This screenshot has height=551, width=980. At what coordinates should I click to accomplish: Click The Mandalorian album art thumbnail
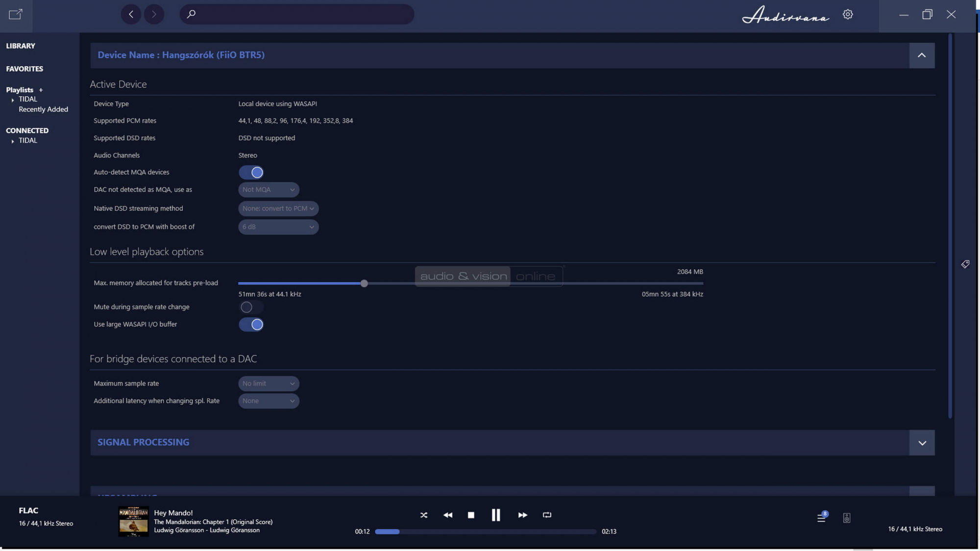click(x=133, y=521)
